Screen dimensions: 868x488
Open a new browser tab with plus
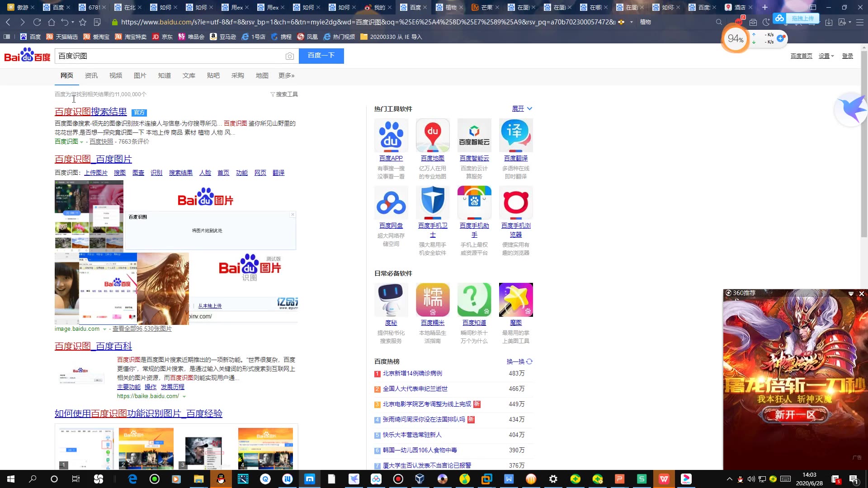[765, 7]
